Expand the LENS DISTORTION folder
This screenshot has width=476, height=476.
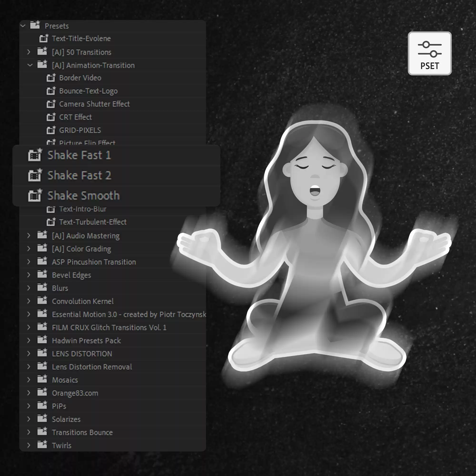[x=29, y=354]
